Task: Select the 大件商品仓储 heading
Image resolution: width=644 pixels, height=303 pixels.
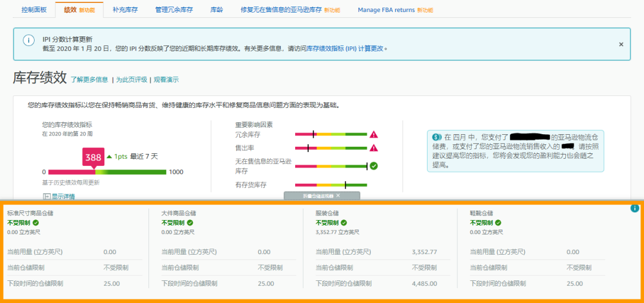Action: coord(179,214)
